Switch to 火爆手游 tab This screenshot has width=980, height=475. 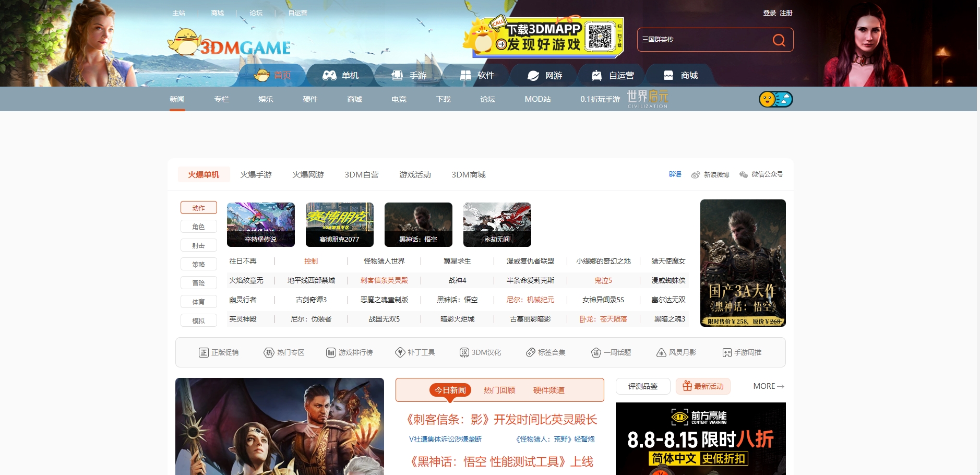[256, 174]
